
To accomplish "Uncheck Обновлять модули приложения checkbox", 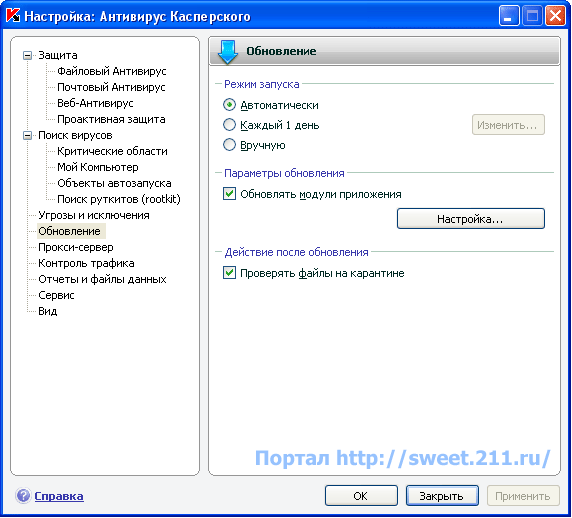I will tap(229, 194).
